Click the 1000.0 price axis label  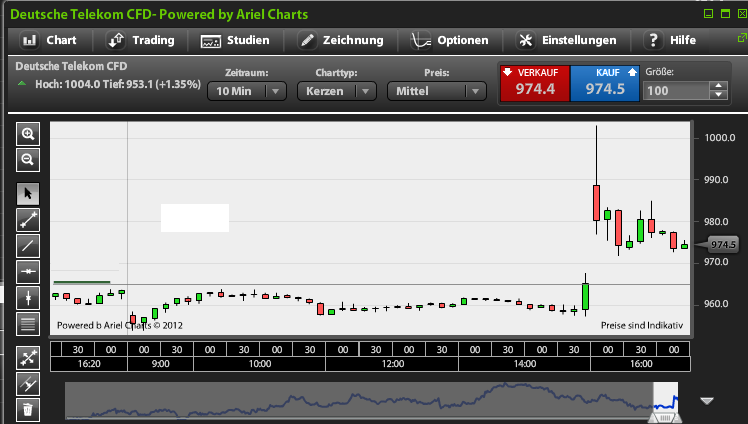click(720, 138)
